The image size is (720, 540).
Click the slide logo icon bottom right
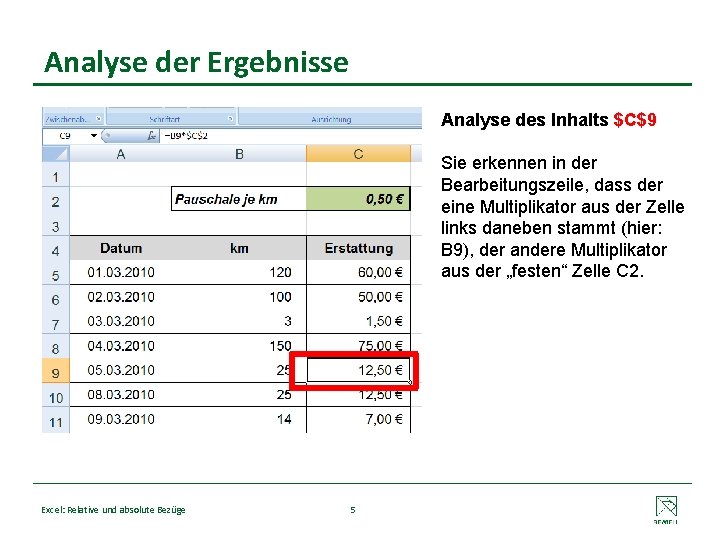666,509
